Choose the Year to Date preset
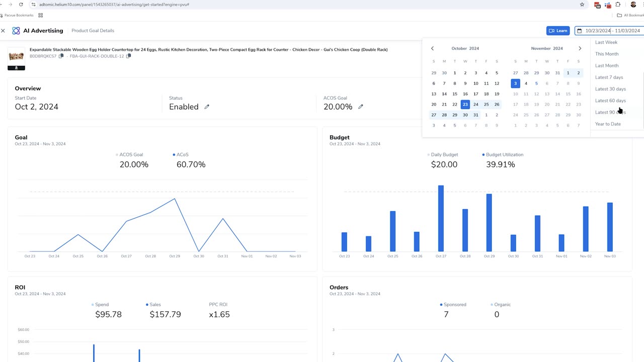644x362 pixels. coord(608,124)
